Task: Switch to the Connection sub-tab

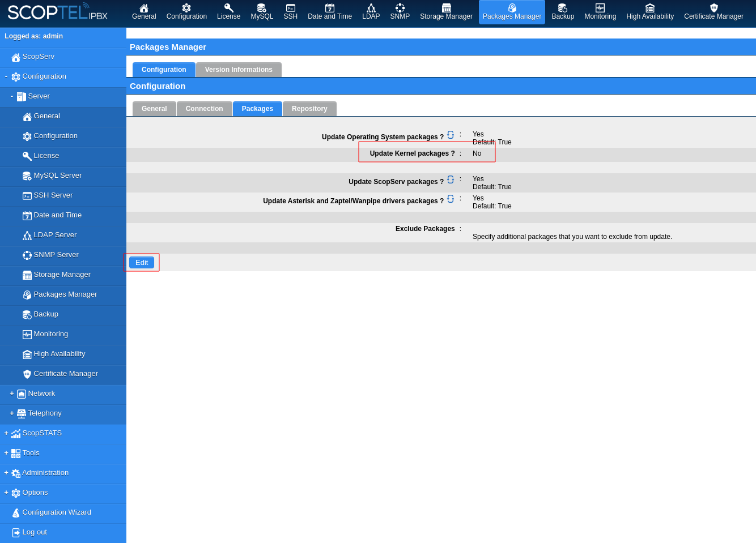Action: (x=204, y=109)
